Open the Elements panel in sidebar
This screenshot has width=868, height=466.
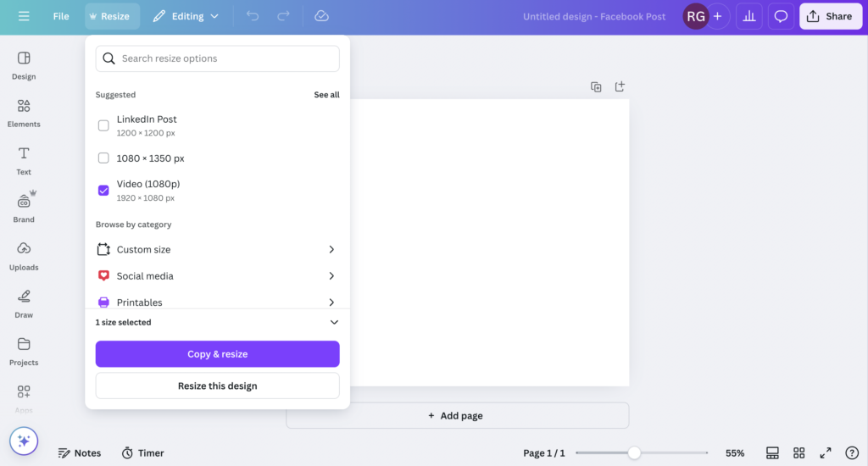click(x=23, y=114)
